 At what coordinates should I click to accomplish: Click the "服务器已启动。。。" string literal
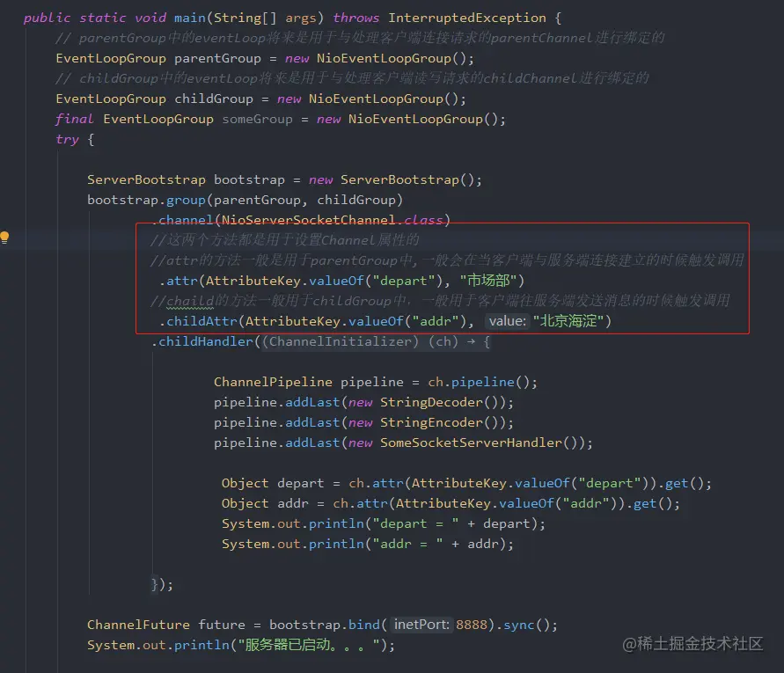pyautogui.click(x=309, y=645)
